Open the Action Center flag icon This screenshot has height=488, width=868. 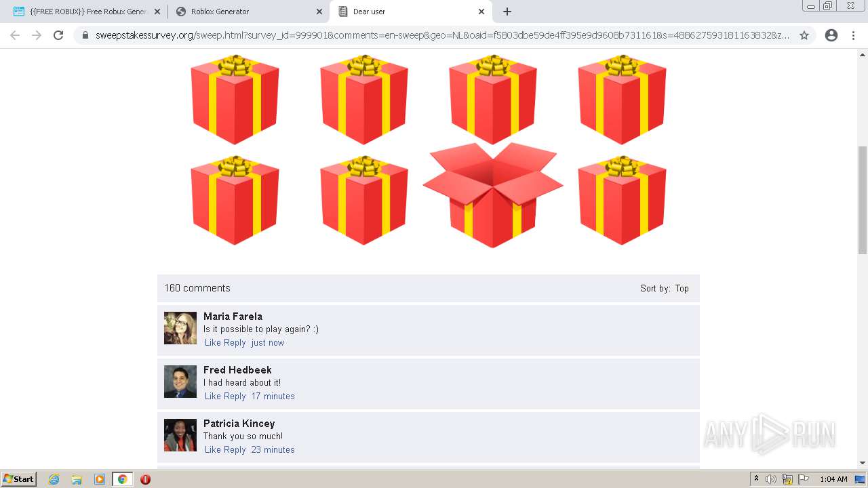(x=804, y=479)
